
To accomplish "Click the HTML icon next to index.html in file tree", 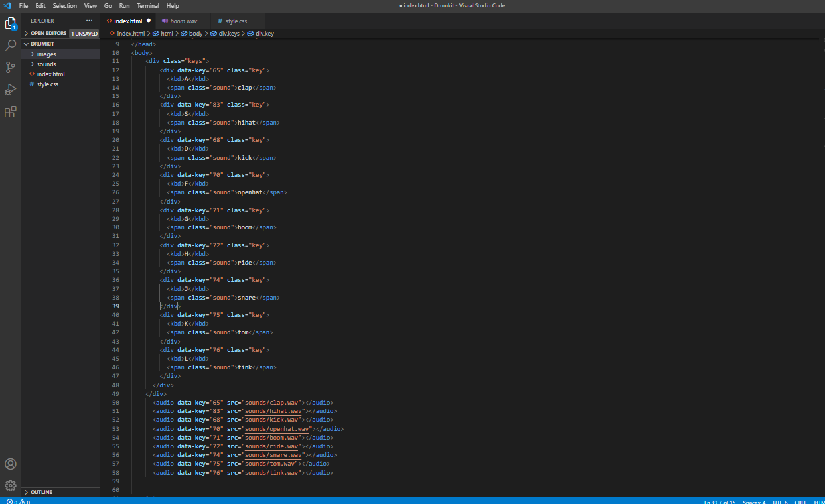I will [x=32, y=74].
